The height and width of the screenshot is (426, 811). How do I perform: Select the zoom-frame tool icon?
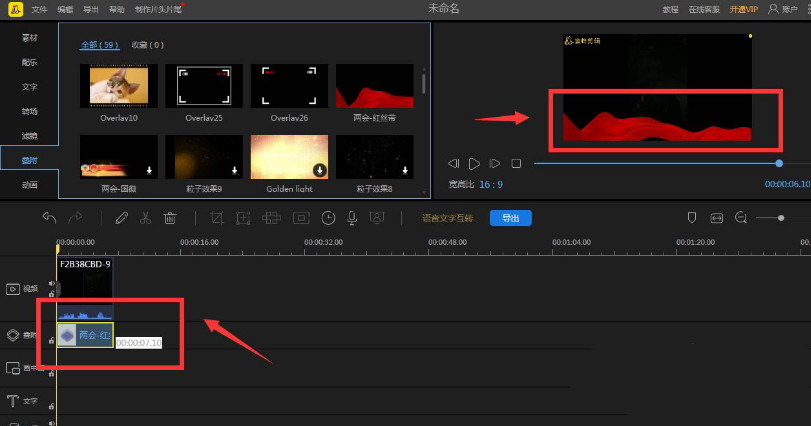pyautogui.click(x=243, y=218)
